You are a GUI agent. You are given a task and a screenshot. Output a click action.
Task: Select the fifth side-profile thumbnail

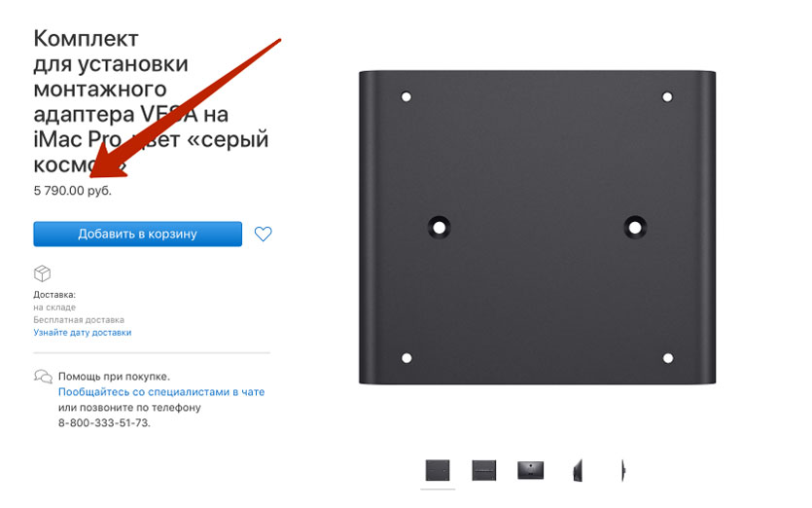[623, 471]
